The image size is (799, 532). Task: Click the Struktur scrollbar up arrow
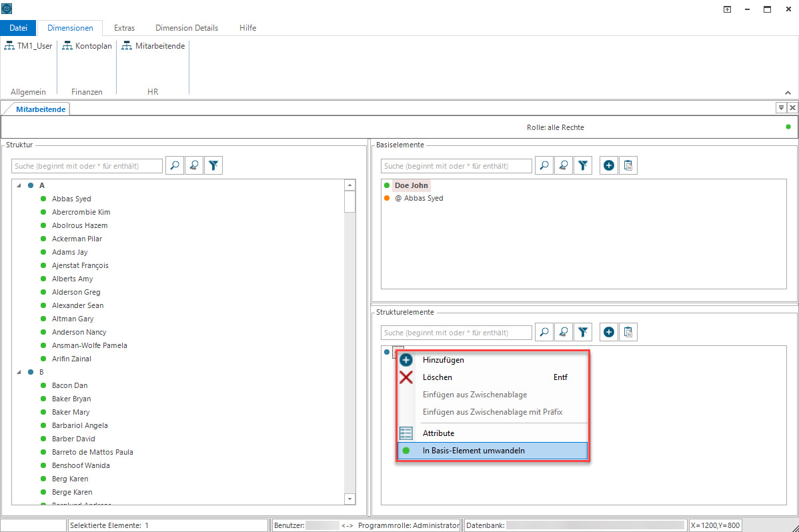coord(349,185)
